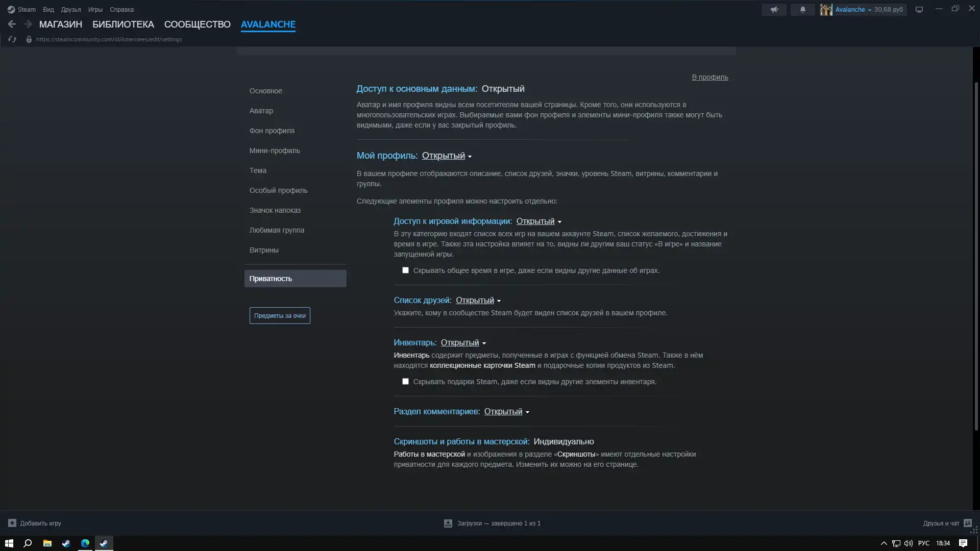980x551 pixels.
Task: Click Avalanche profile avatar thumbnail
Action: coord(826,10)
